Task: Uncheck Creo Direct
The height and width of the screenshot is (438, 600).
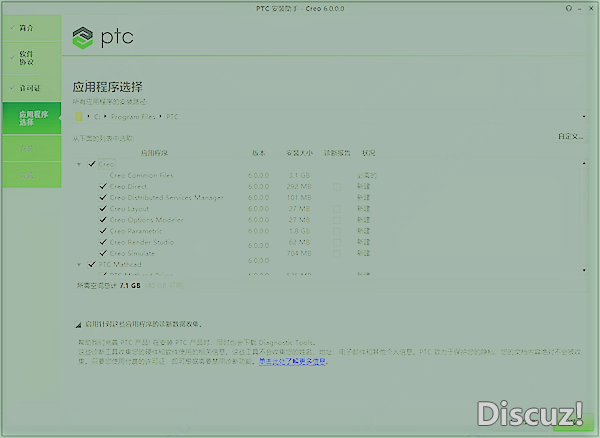Action: [103, 186]
